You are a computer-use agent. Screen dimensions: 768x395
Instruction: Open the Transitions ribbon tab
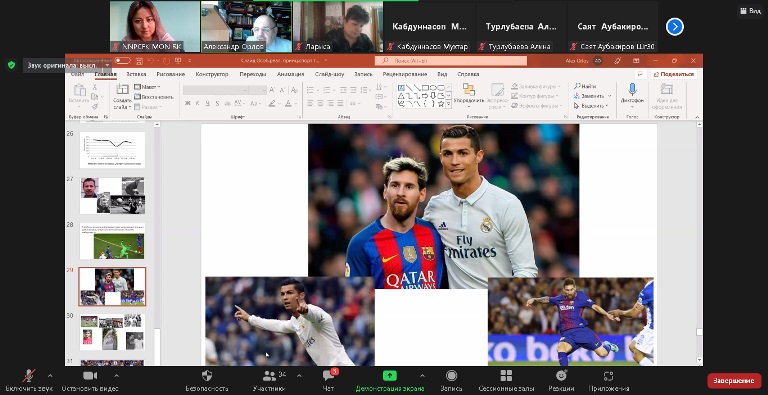point(253,74)
